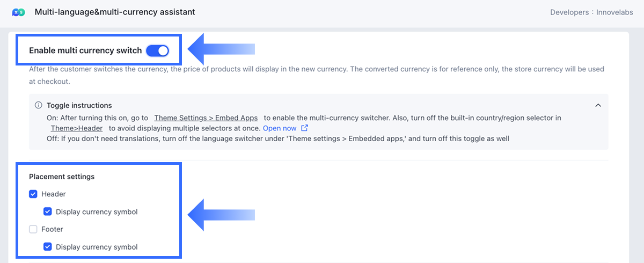The image size is (644, 263).
Task: Turn off the Enable multi currency switch
Action: (157, 50)
